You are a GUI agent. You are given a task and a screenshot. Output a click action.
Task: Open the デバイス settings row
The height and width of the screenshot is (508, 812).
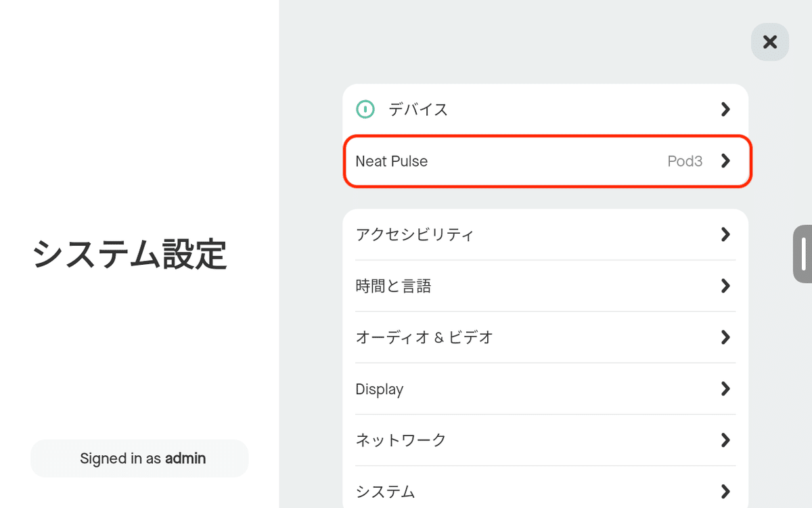[545, 109]
